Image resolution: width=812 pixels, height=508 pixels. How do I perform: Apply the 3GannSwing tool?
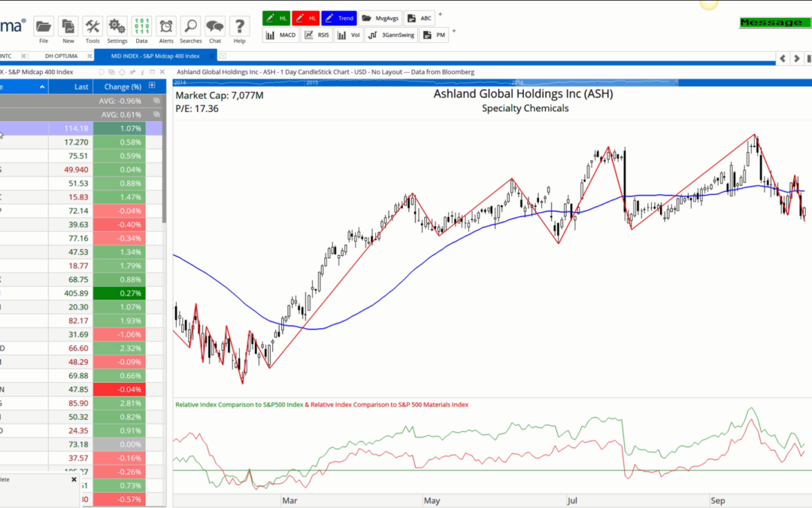click(391, 35)
